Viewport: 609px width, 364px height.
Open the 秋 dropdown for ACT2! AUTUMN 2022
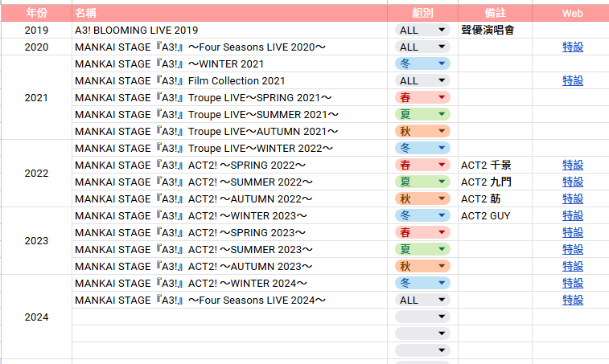tap(422, 198)
